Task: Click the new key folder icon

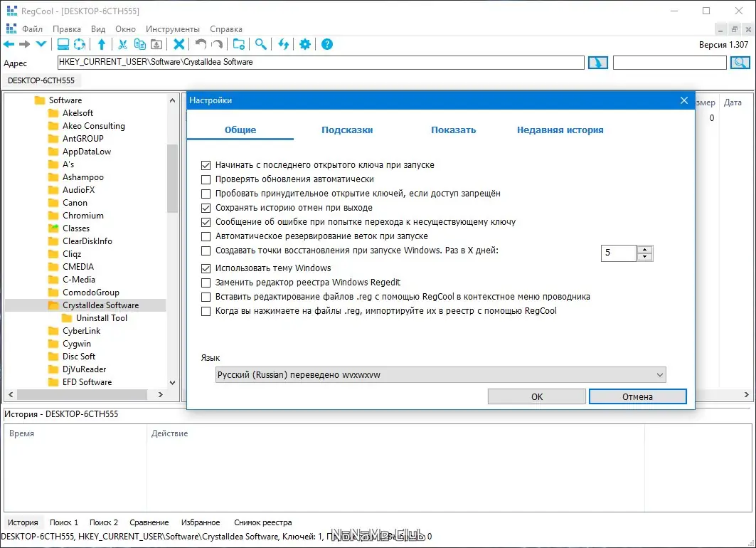Action: click(x=239, y=44)
